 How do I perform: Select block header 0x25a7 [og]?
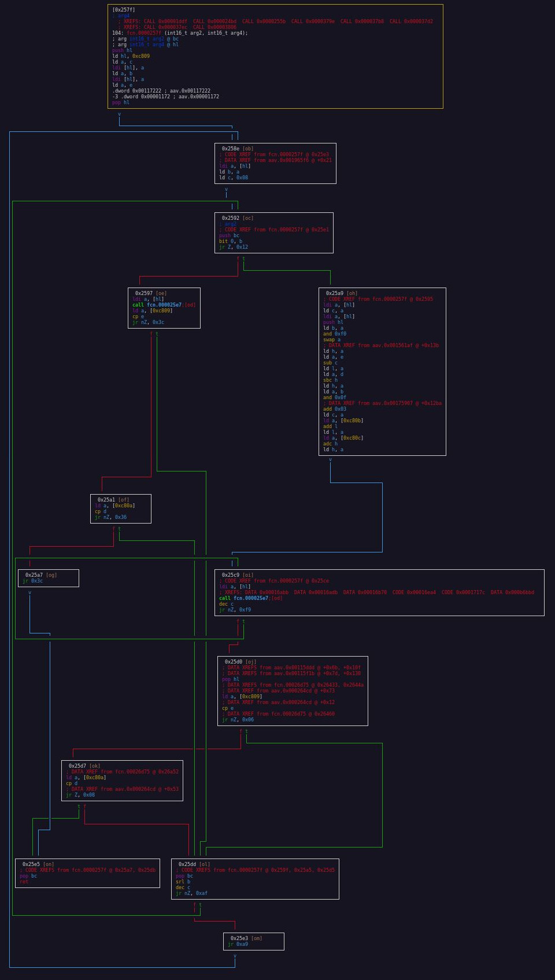[x=41, y=575]
